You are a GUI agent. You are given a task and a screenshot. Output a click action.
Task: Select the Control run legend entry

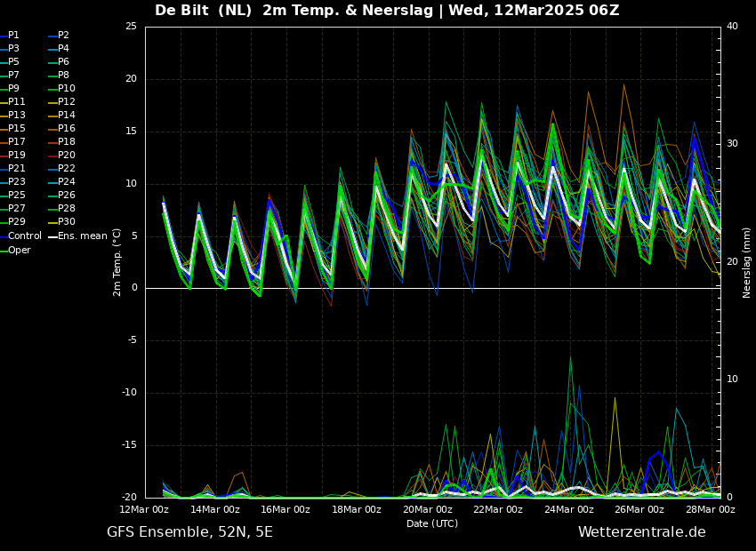click(x=25, y=236)
